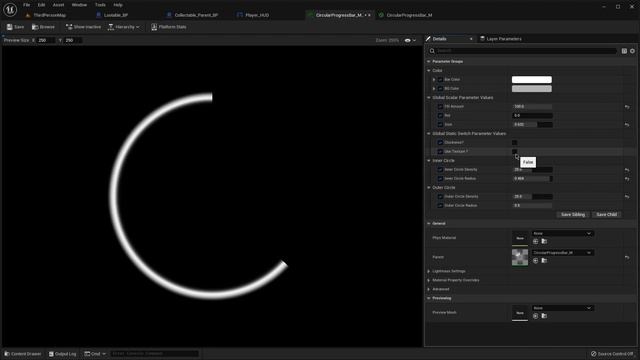Toggle the Clockwise? value checkbox
Image resolution: width=640 pixels, height=360 pixels.
(x=515, y=142)
